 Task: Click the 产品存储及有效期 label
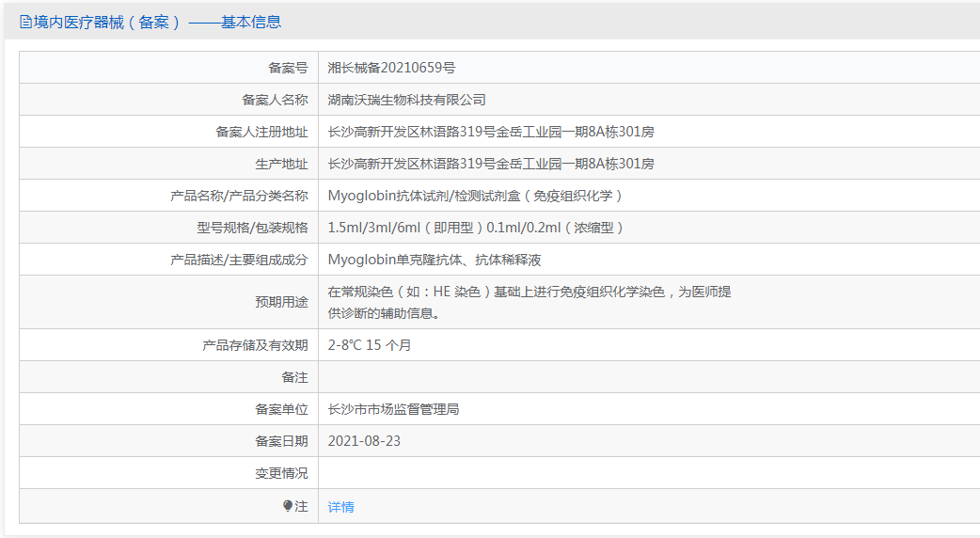coord(255,345)
